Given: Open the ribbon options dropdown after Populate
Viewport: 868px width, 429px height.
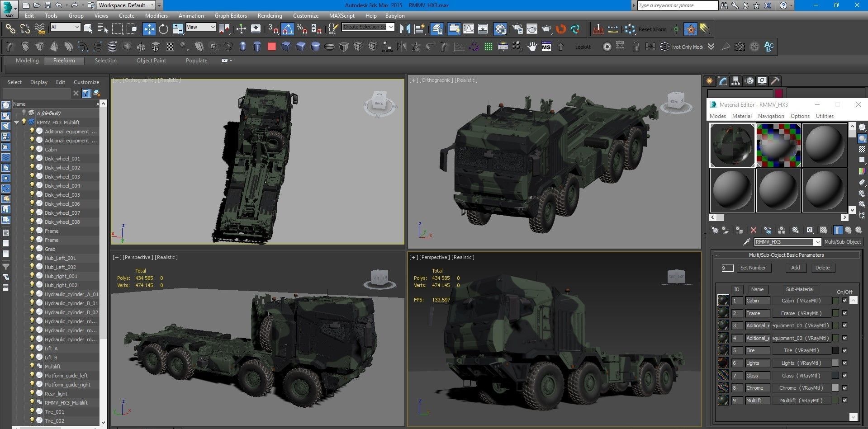Looking at the screenshot, I should click(227, 61).
